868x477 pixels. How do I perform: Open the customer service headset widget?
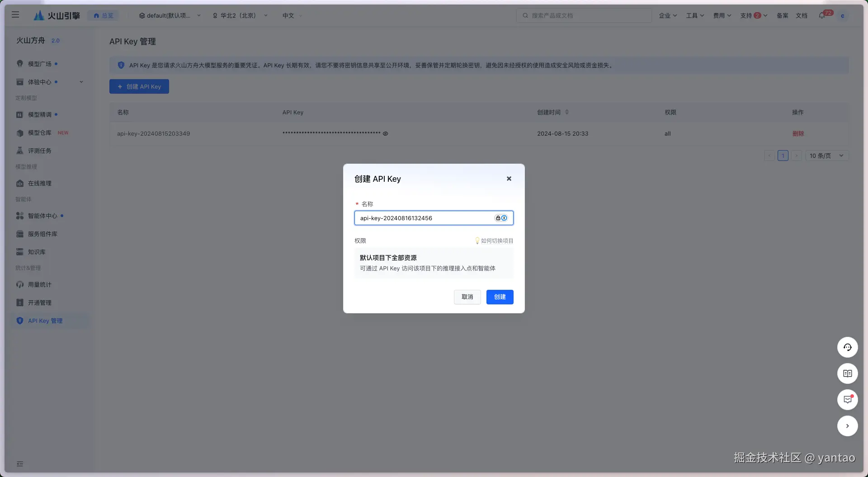(x=848, y=347)
